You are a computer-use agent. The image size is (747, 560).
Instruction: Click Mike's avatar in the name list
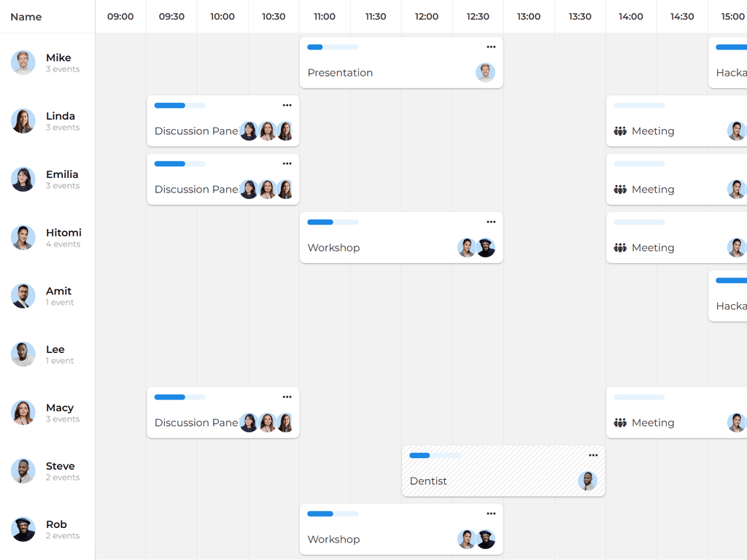coord(23,63)
